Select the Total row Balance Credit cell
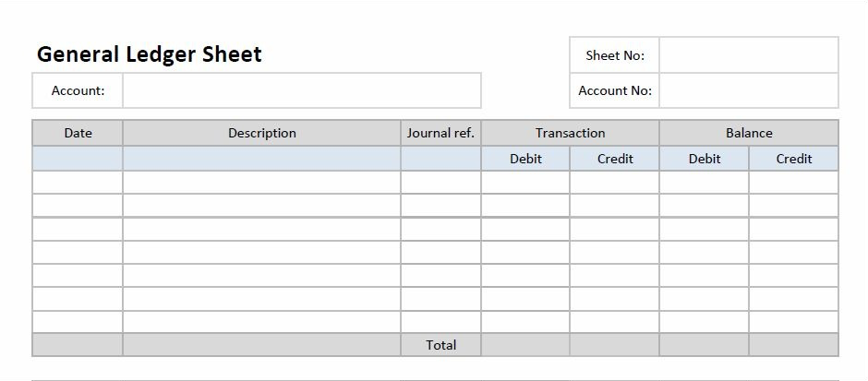868x381 pixels. tap(794, 345)
